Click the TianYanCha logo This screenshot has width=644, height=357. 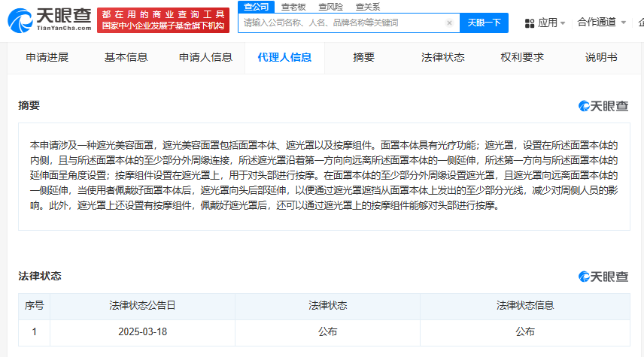pos(50,20)
